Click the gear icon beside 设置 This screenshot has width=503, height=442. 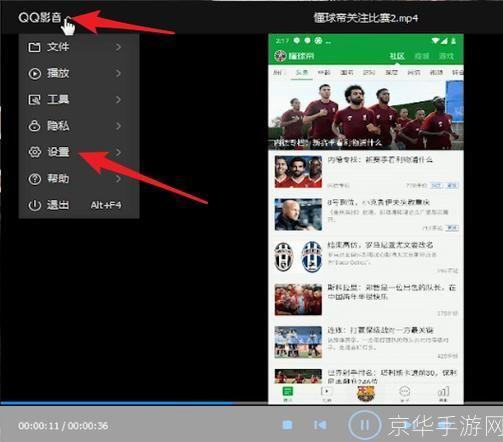tap(35, 152)
